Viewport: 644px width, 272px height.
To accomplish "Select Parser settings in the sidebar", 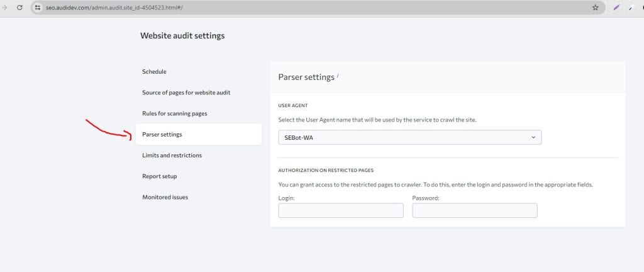I will [199, 134].
